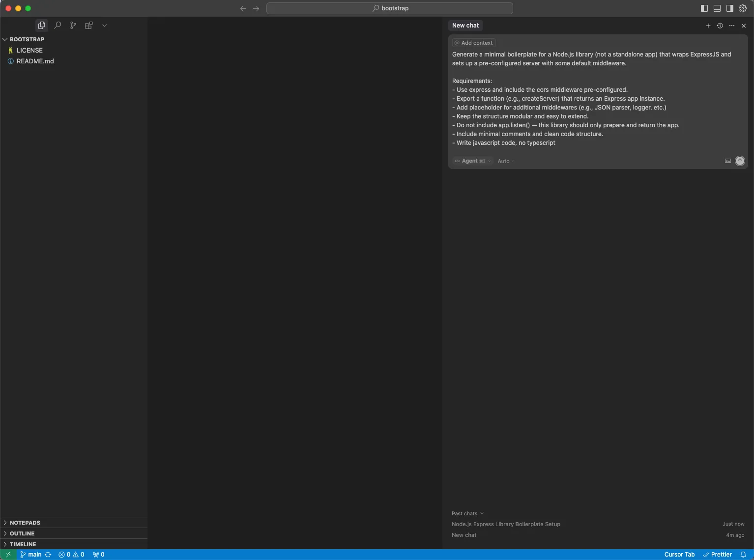This screenshot has width=754, height=560.
Task: Open README.md in the file explorer
Action: pyautogui.click(x=35, y=61)
